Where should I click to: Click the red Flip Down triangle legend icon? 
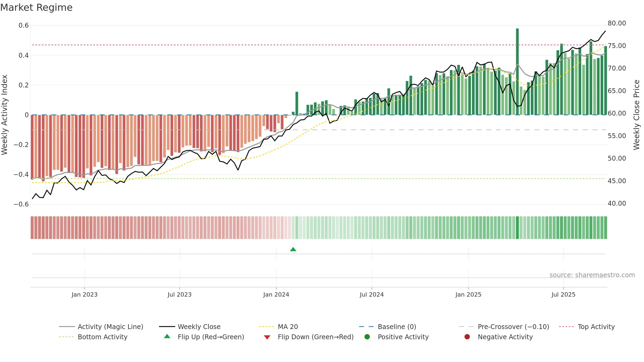coord(267,337)
